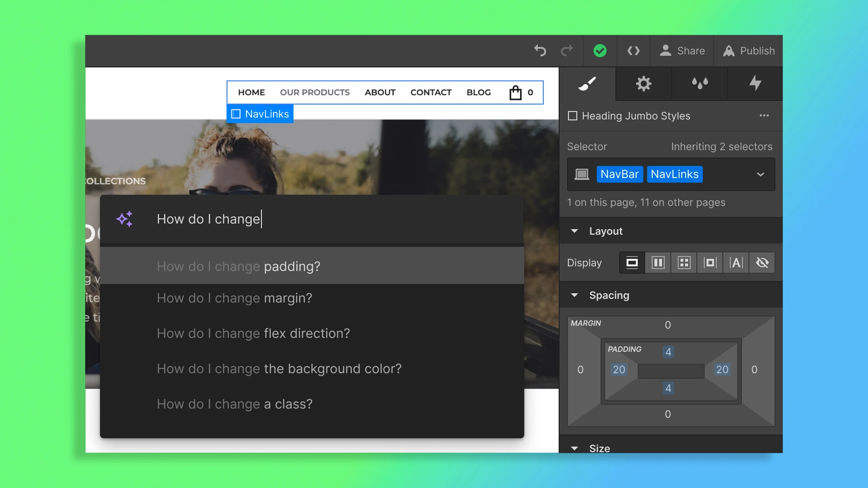This screenshot has height=488, width=868.
Task: Redo the last change
Action: [x=567, y=51]
